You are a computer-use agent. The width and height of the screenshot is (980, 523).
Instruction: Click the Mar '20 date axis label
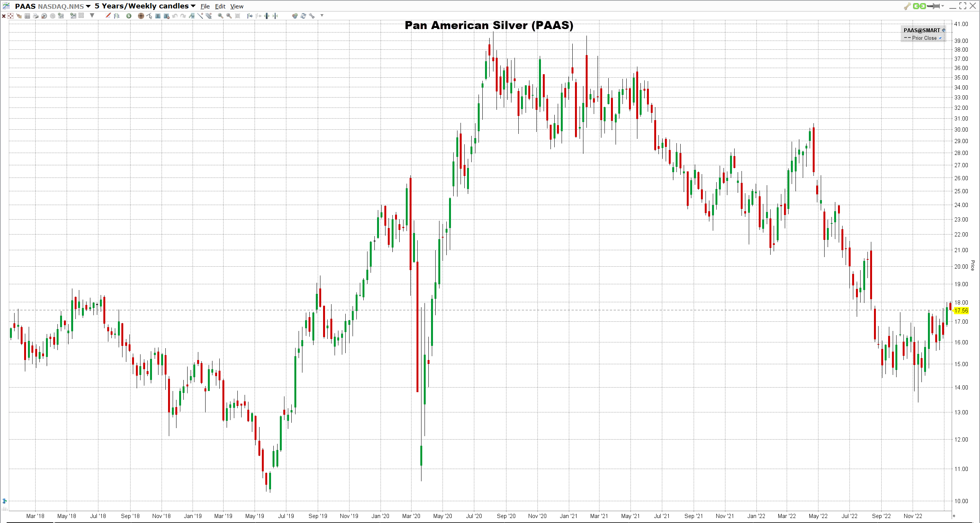click(411, 516)
